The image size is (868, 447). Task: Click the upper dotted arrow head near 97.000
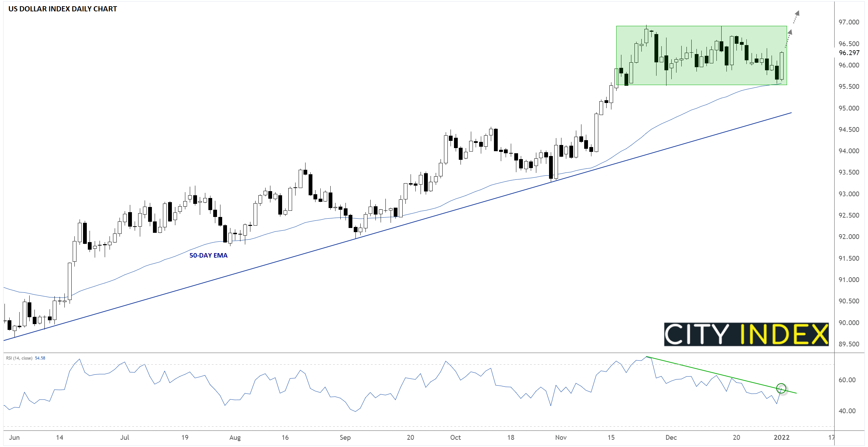pos(797,13)
